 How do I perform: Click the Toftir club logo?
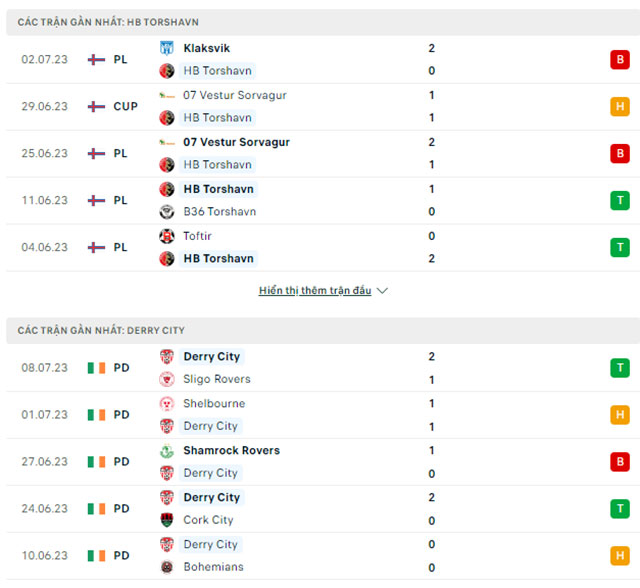[x=167, y=236]
